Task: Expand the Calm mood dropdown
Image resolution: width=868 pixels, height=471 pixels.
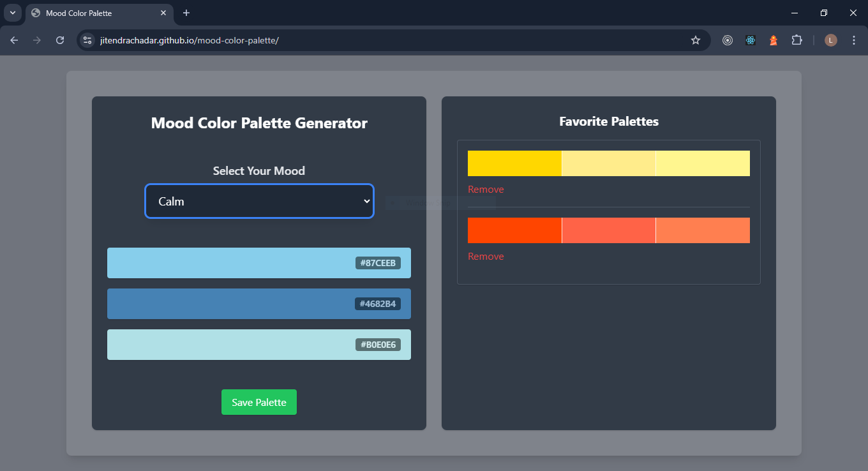Action: coord(259,201)
